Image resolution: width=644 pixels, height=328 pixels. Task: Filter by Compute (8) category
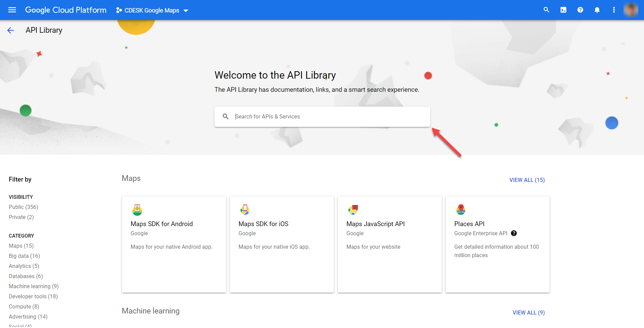(24, 306)
